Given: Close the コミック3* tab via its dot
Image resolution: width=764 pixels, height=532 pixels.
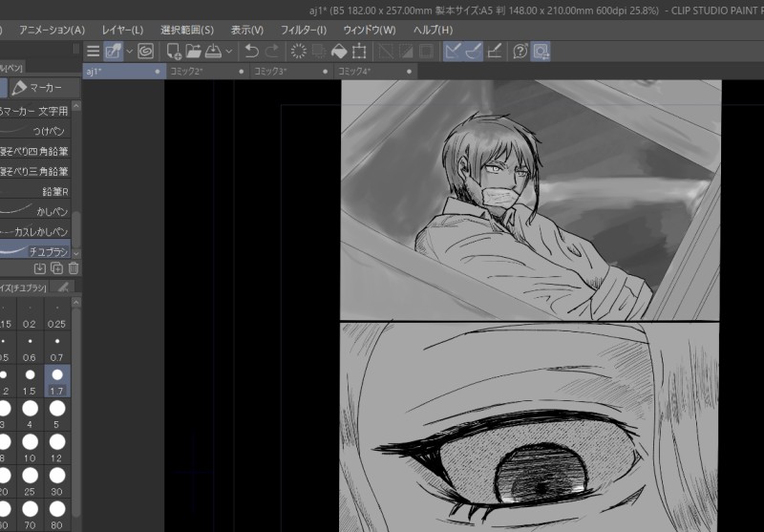Looking at the screenshot, I should [x=325, y=71].
